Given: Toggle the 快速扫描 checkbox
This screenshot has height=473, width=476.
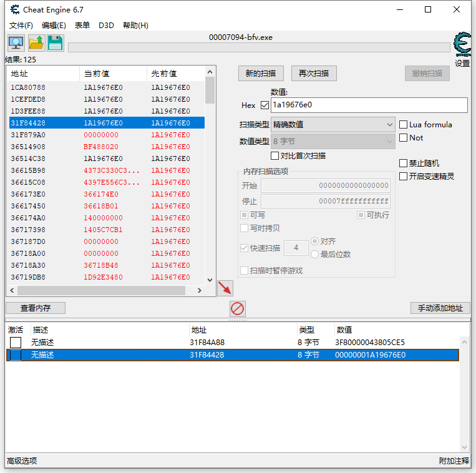Looking at the screenshot, I should (244, 248).
